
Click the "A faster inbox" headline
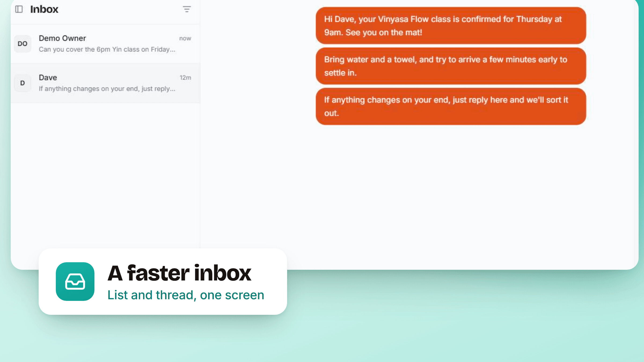point(179,273)
